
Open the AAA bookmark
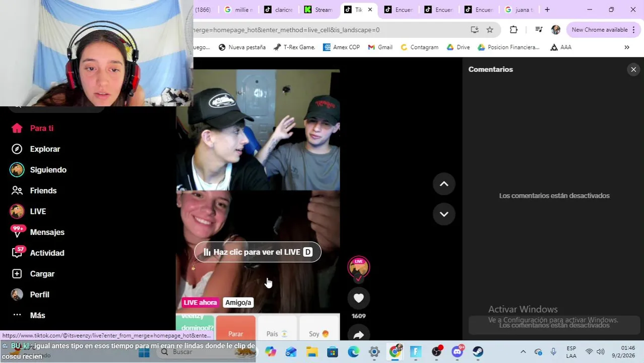(x=560, y=47)
